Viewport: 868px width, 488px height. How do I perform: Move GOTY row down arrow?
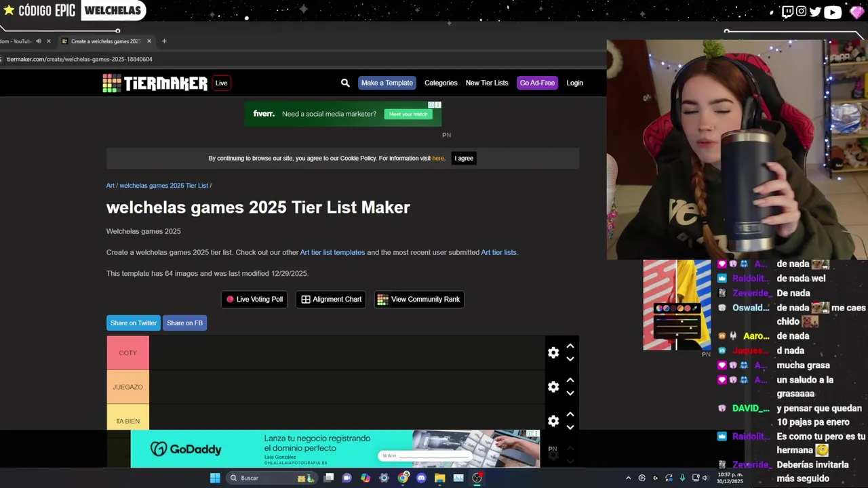click(570, 359)
